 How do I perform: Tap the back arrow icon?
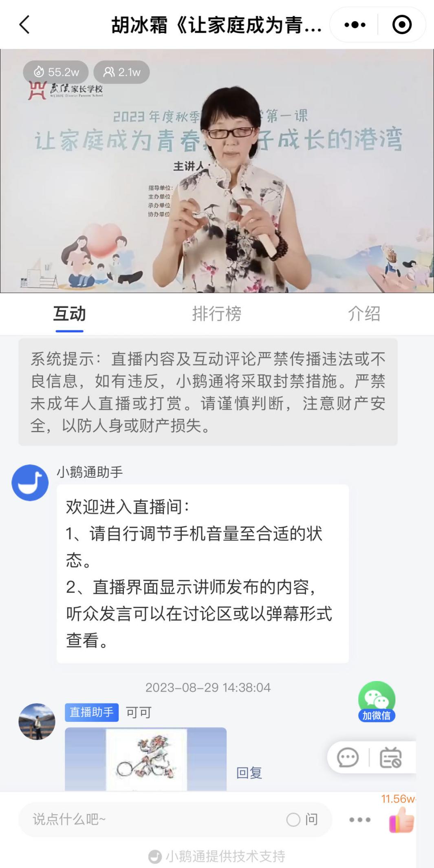pos(24,24)
